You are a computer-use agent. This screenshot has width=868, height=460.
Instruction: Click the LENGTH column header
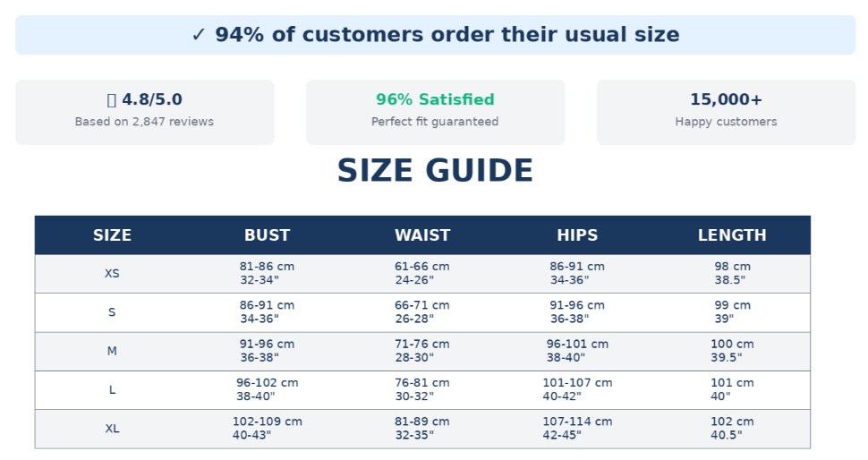tap(732, 235)
